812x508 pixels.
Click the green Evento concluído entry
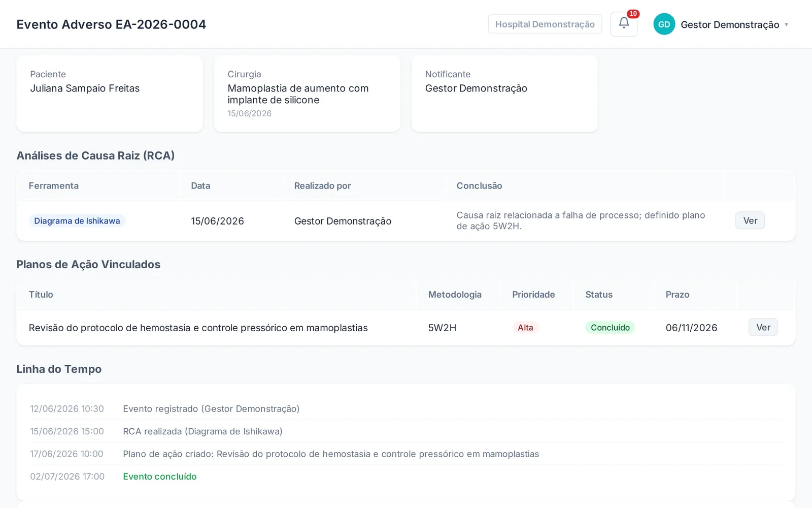[x=160, y=477]
